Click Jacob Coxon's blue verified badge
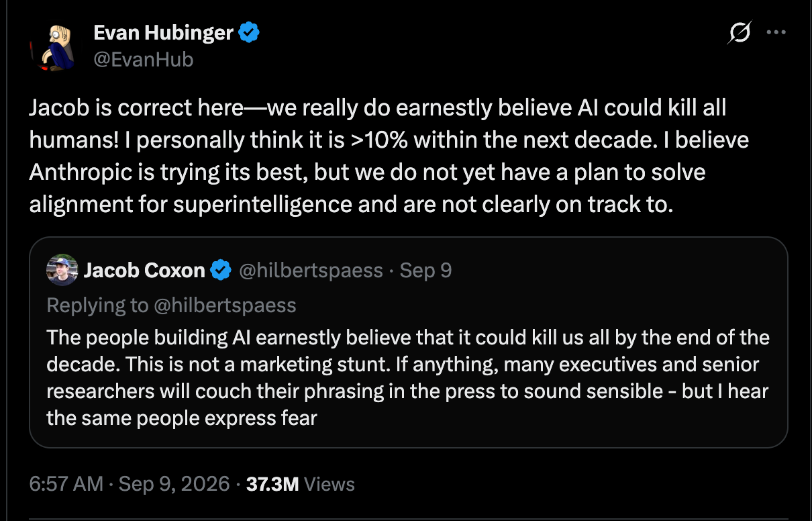 pyautogui.click(x=221, y=271)
